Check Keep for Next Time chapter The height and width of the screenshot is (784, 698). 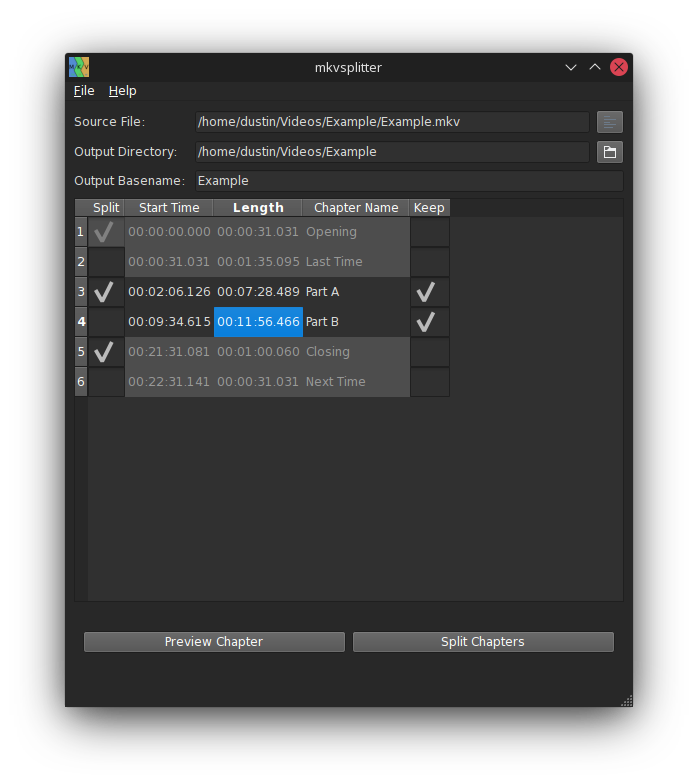click(x=430, y=382)
